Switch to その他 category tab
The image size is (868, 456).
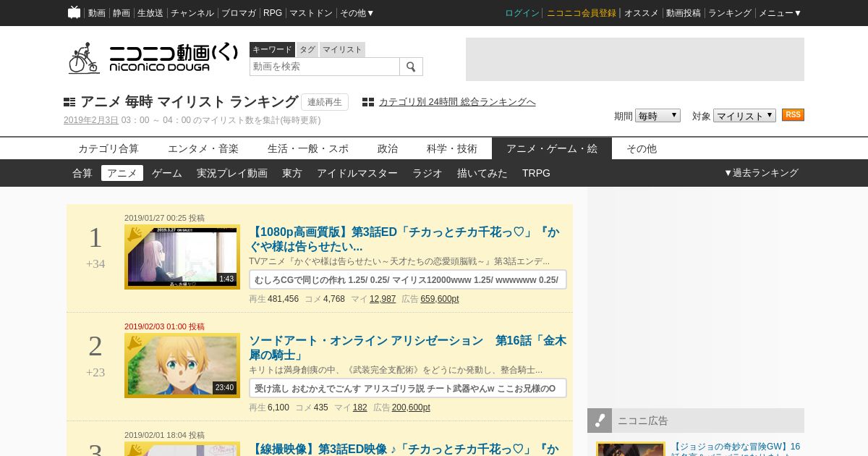click(x=642, y=148)
